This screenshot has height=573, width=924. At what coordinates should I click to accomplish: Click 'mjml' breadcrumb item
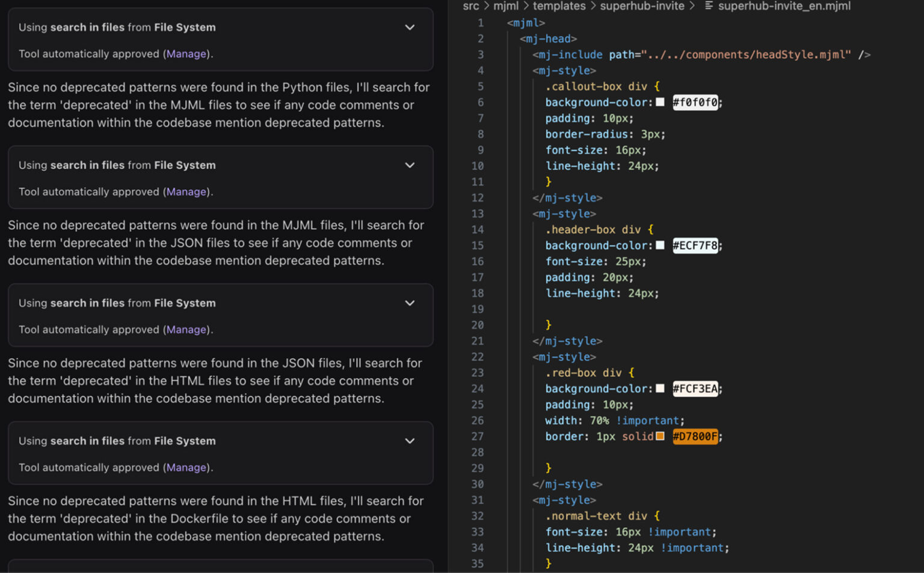(505, 6)
